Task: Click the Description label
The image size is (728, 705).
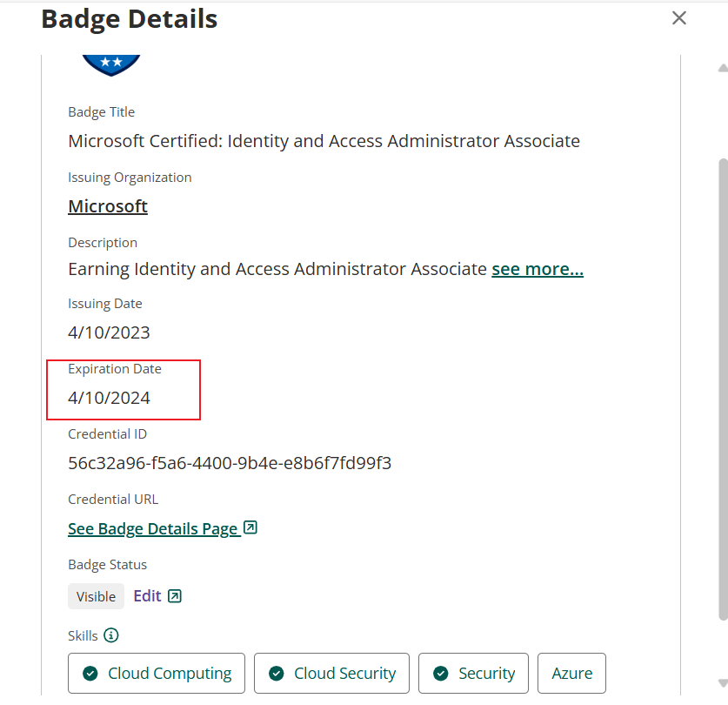Action: click(103, 243)
